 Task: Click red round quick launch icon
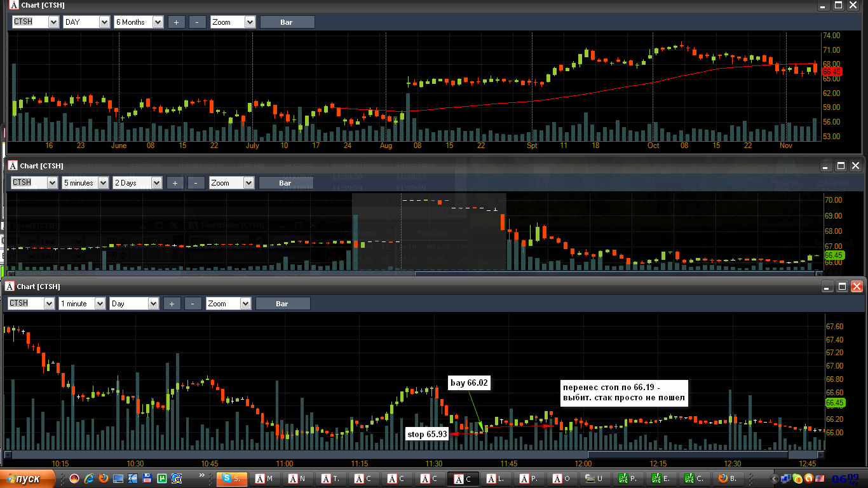click(x=74, y=478)
